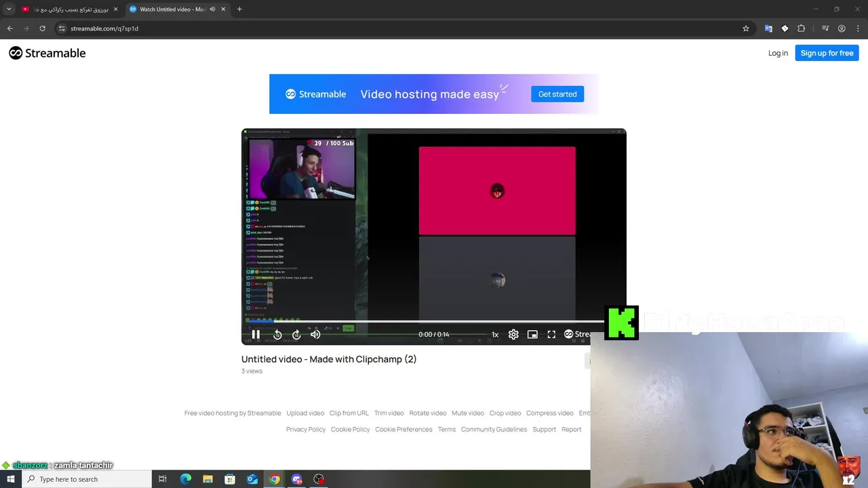Click the white tag-shaped extension icon
Viewport: 868px width, 488px height.
tap(785, 28)
